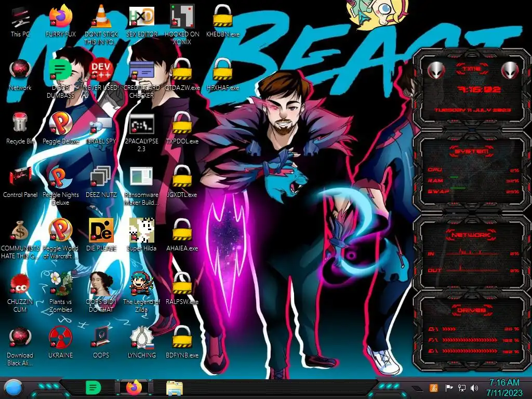Screen dimensions: 532x399
Task: Open File Explorer from the taskbar
Action: click(x=175, y=388)
